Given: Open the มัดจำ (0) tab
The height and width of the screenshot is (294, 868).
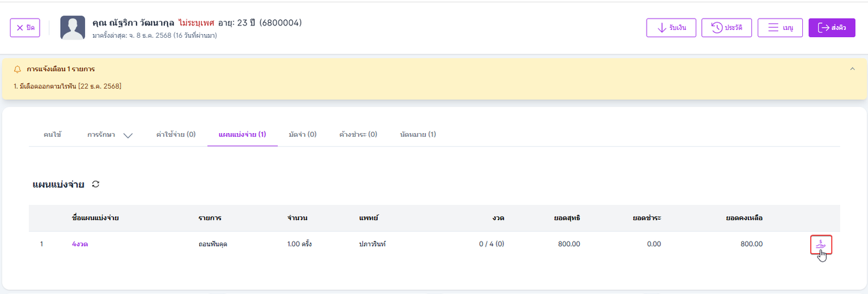Looking at the screenshot, I should point(303,134).
